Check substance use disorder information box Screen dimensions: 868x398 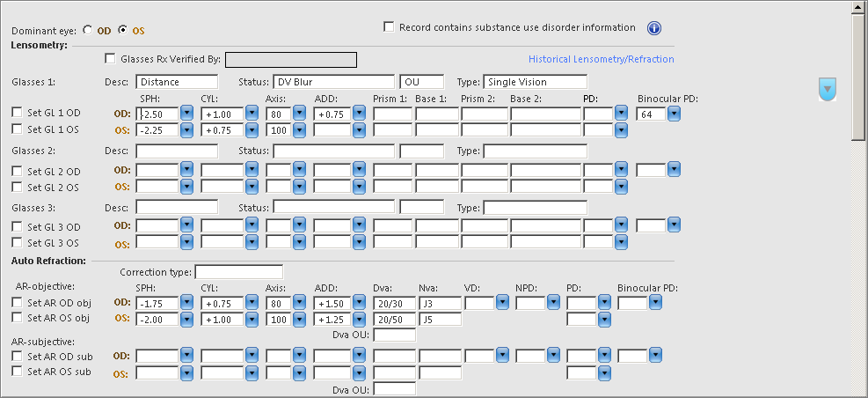coord(390,26)
